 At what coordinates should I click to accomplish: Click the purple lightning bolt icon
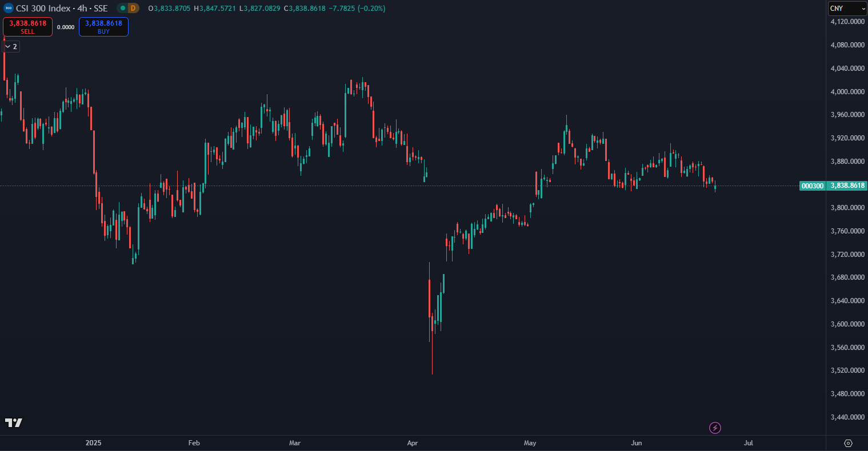click(x=715, y=428)
